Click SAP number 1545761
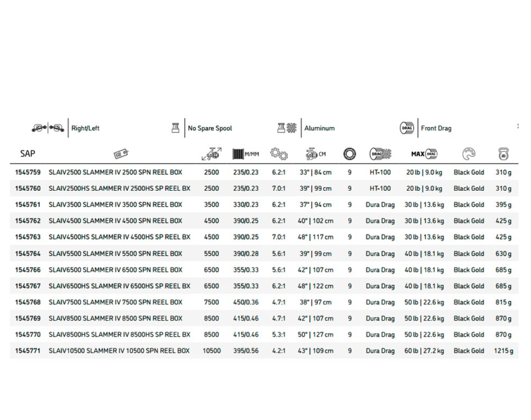 pyautogui.click(x=28, y=205)
